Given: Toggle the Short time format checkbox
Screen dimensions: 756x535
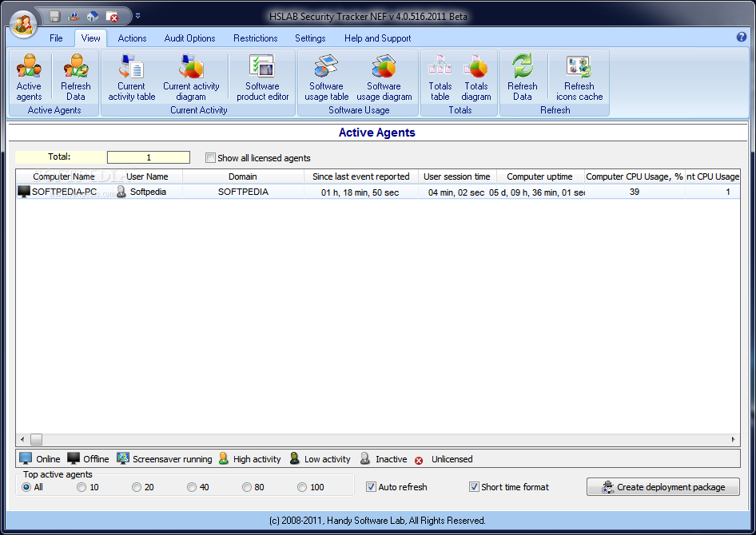Looking at the screenshot, I should (x=474, y=487).
